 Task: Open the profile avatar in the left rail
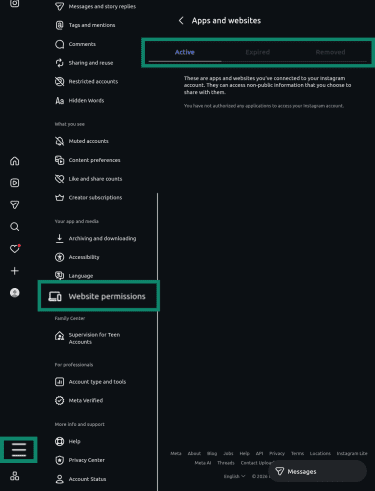coord(14,293)
